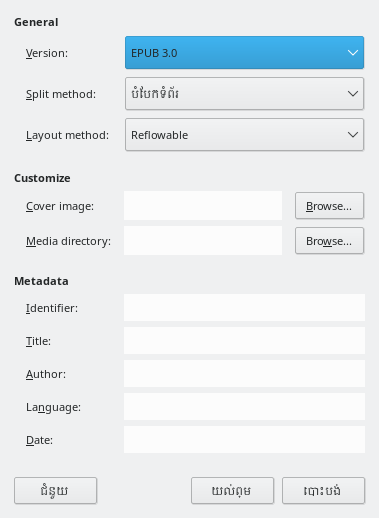Click the Help button labeled ជំនួយ

(55, 490)
